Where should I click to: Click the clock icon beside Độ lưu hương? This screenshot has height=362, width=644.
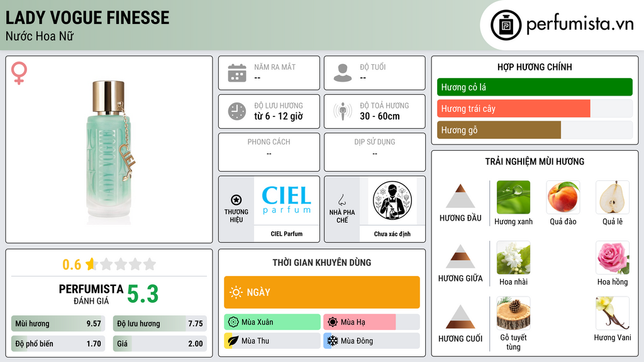tap(237, 111)
